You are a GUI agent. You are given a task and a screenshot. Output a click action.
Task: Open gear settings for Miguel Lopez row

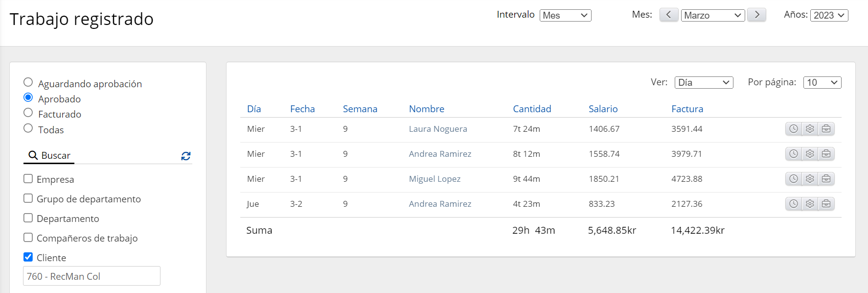(x=810, y=179)
